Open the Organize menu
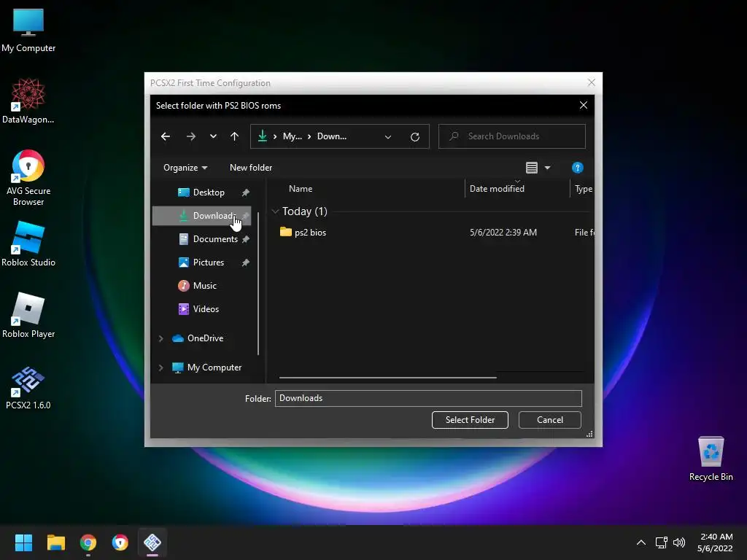 (185, 168)
